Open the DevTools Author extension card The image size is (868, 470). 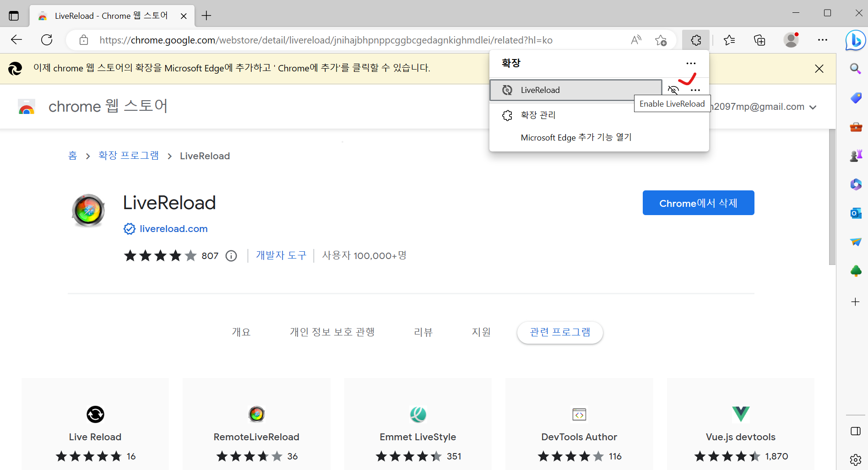pos(579,424)
